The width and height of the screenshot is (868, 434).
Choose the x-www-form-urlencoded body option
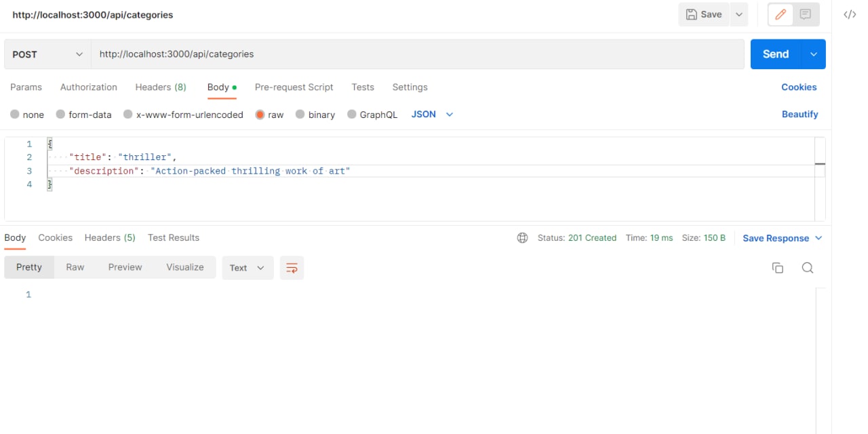[x=128, y=115]
